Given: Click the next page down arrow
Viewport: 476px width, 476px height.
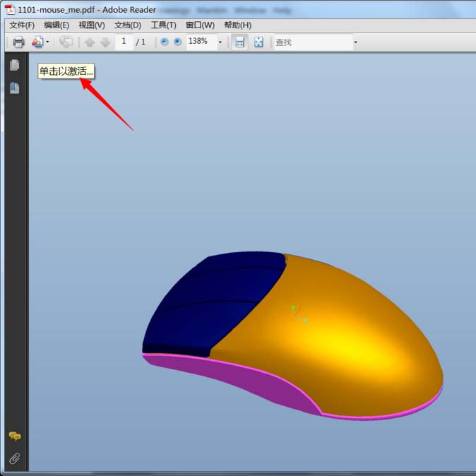Looking at the screenshot, I should click(105, 42).
